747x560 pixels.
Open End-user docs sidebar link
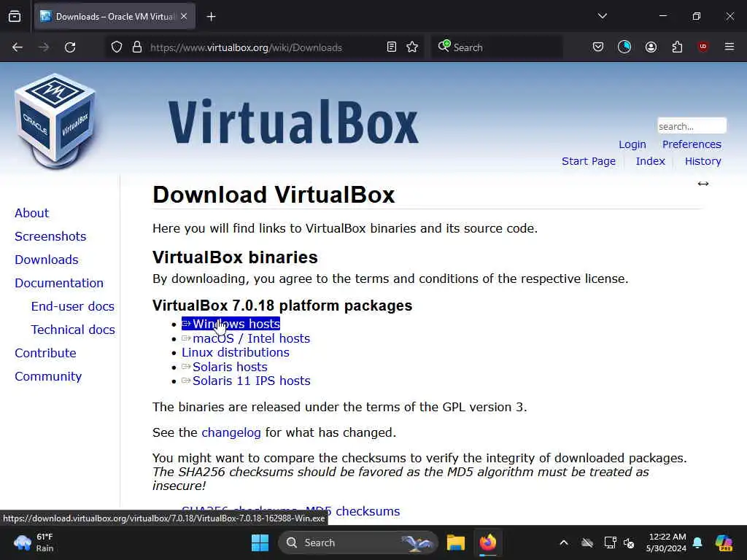(x=73, y=306)
